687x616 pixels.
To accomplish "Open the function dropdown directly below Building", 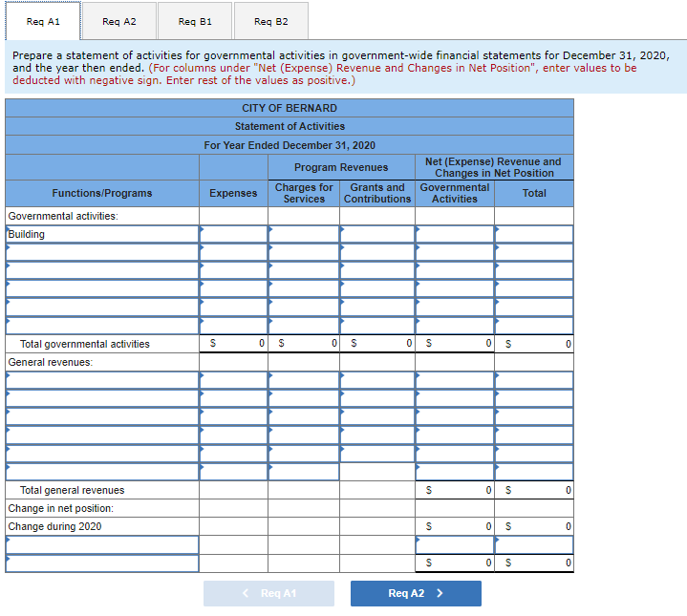I will click(102, 253).
